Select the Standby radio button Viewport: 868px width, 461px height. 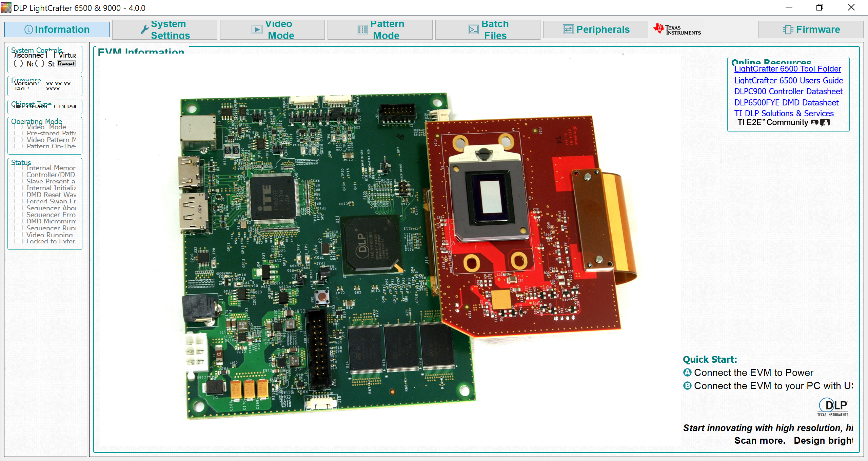pyautogui.click(x=40, y=64)
